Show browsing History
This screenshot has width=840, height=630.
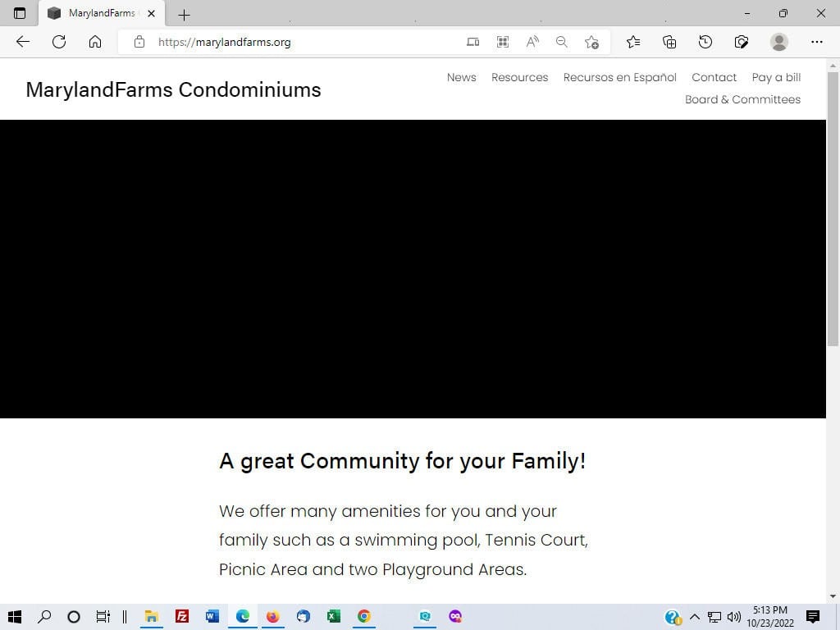[705, 42]
